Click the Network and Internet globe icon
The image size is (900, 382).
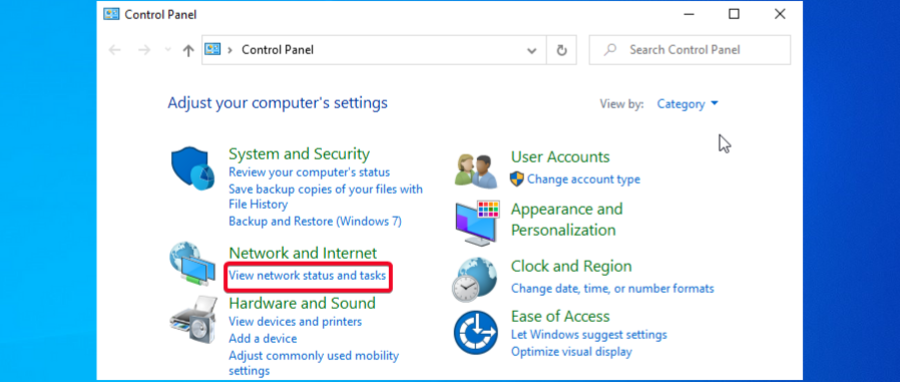click(x=193, y=263)
